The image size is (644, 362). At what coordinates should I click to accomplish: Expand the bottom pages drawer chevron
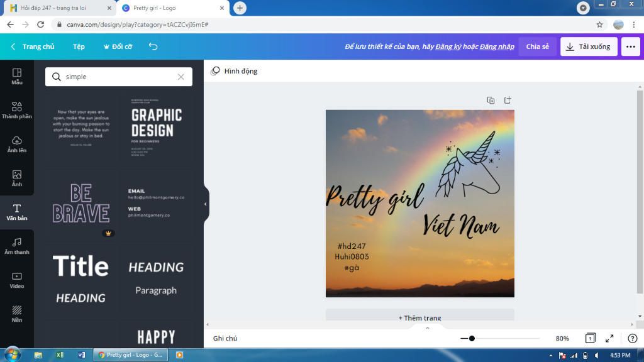click(428, 328)
